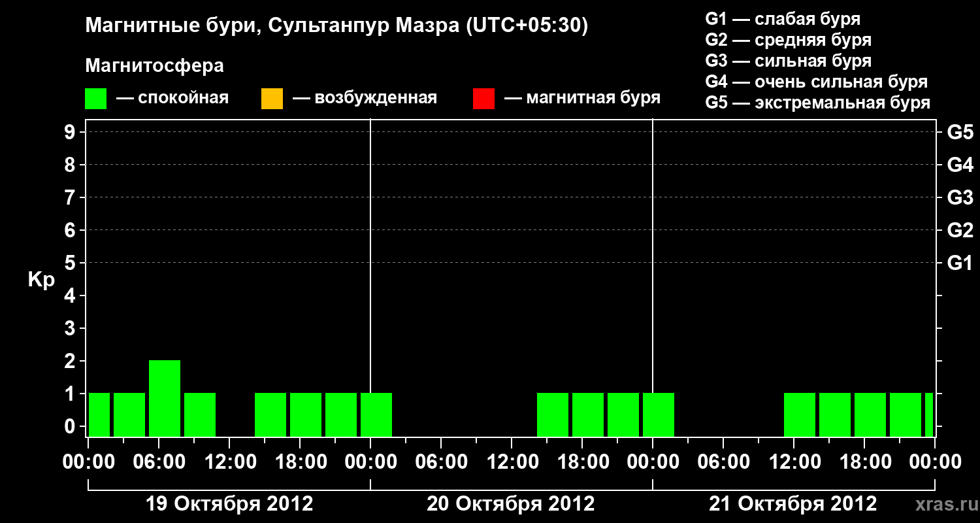Click the 'G1 — слабая буря' legend line
This screenshot has height=523, width=980.
point(783,19)
